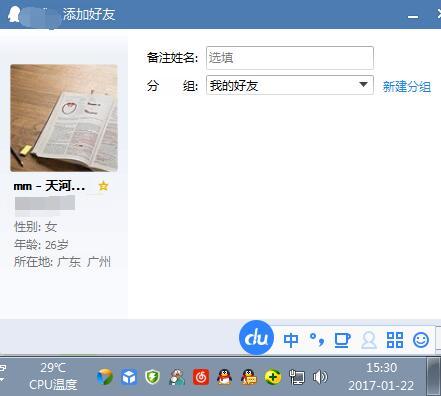Viewport: 441px width, 396px height.
Task: Open the green shield security tray icon
Action: 152,377
